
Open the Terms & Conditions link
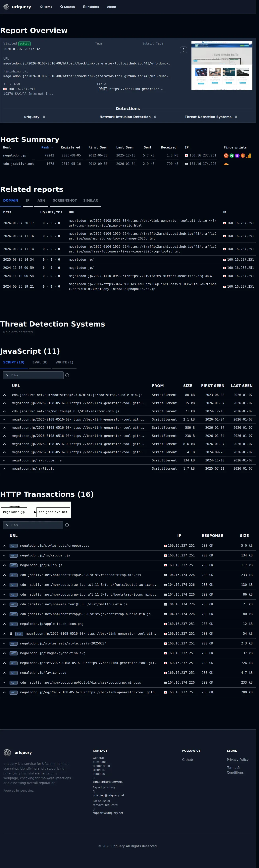pos(235,770)
